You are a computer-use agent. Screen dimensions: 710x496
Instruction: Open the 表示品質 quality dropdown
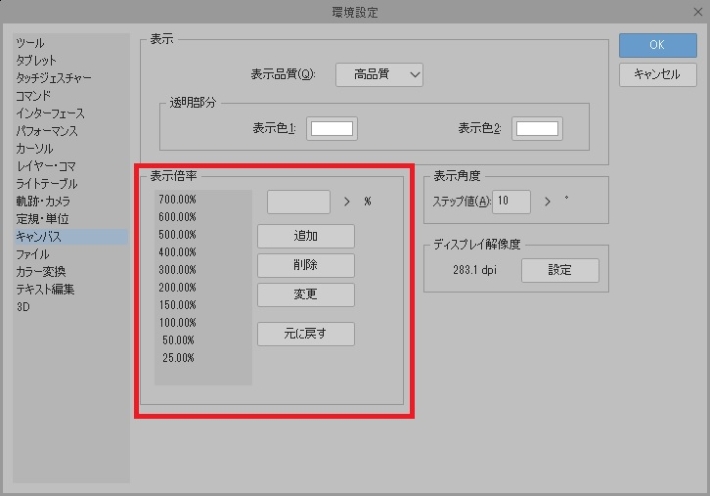coord(379,75)
